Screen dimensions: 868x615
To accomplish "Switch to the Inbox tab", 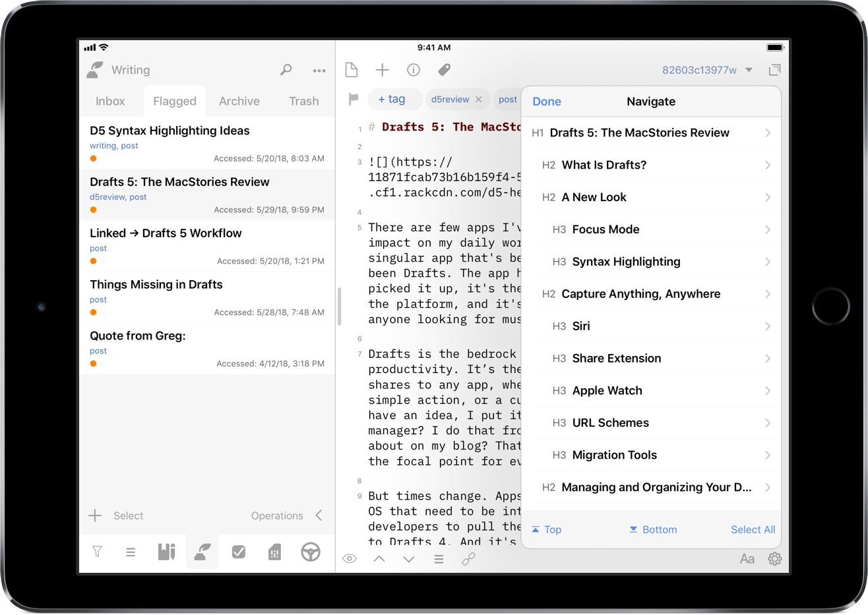I will click(110, 101).
